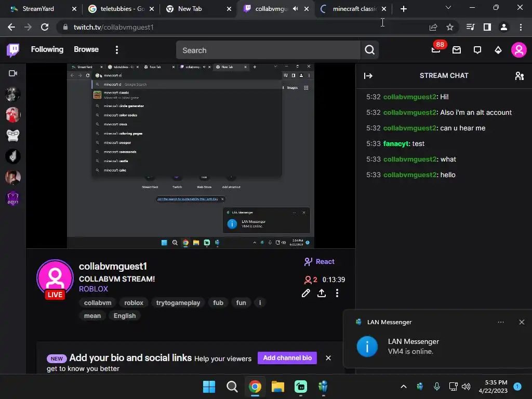Show hidden system tray icons chevron
This screenshot has height=399, width=532.
(403, 387)
